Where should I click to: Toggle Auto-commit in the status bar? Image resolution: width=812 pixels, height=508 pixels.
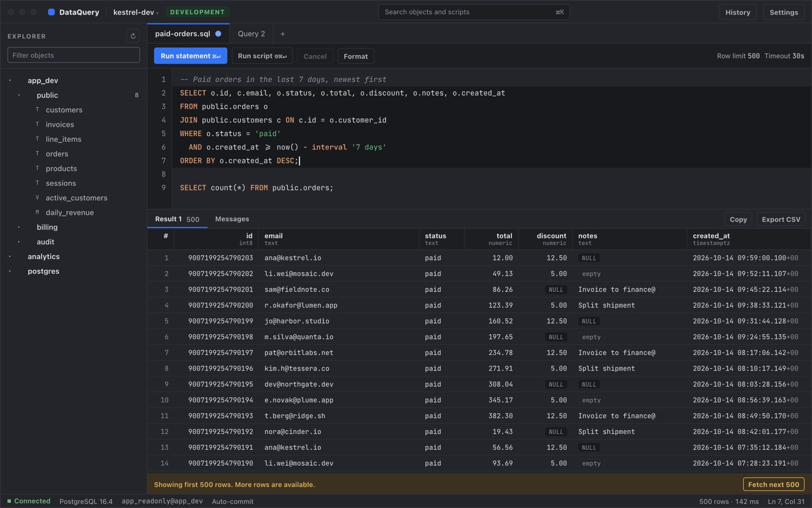tap(232, 501)
